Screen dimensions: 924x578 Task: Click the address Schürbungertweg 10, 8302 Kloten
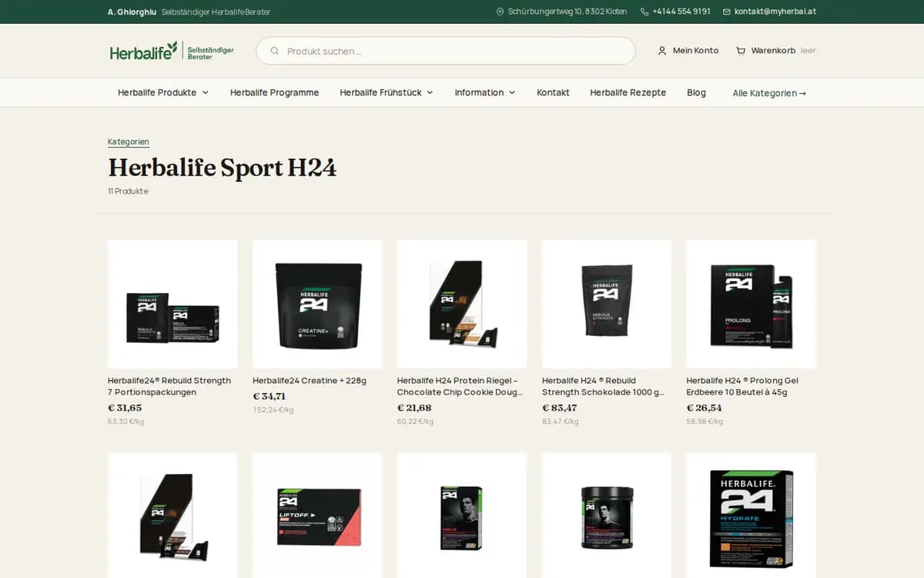567,12
